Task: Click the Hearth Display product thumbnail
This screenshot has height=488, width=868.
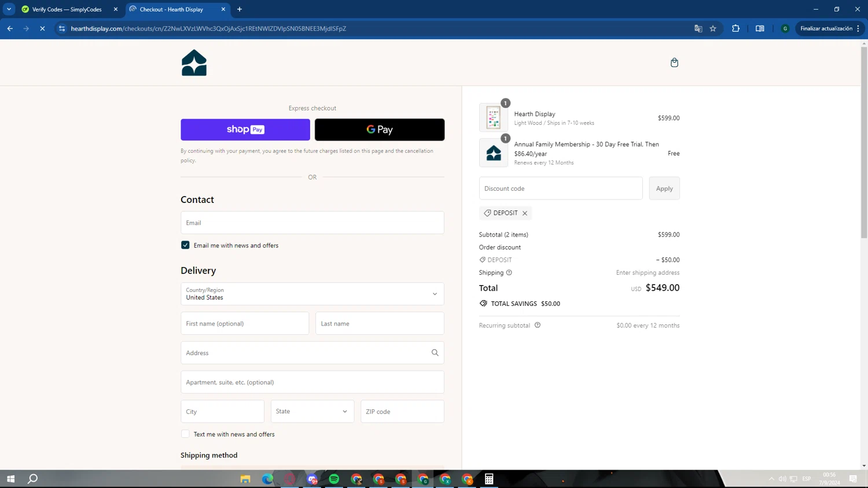Action: [494, 117]
